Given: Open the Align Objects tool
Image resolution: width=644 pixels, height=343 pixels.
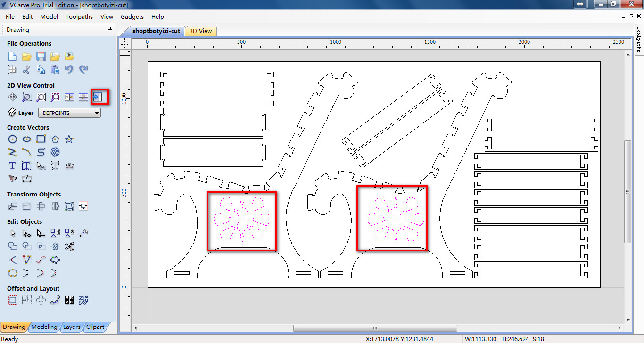Looking at the screenshot, I should pos(83,206).
